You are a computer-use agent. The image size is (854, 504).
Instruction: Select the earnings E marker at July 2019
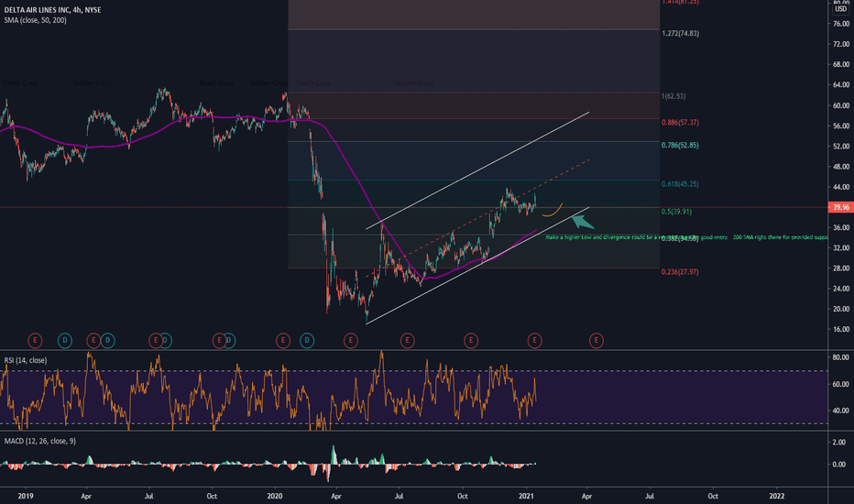coord(155,341)
